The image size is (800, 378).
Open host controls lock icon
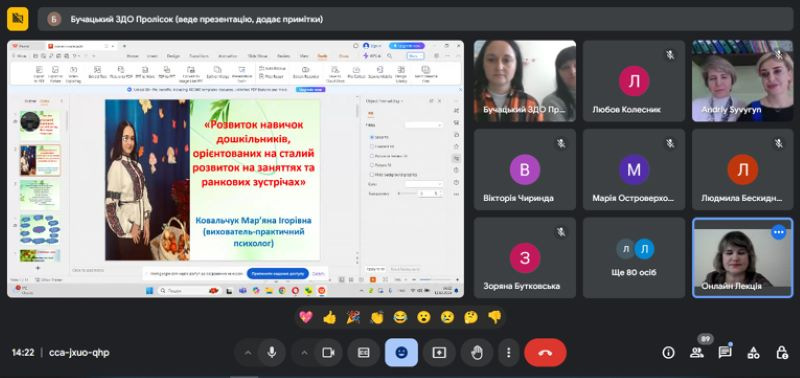[x=781, y=352]
